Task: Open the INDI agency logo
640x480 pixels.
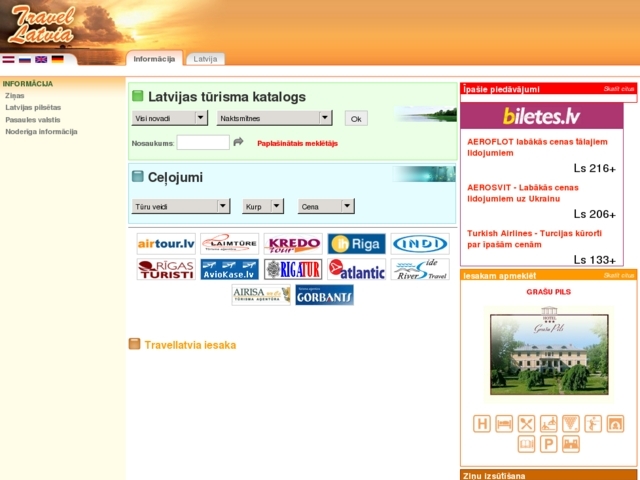Action: pyautogui.click(x=420, y=244)
